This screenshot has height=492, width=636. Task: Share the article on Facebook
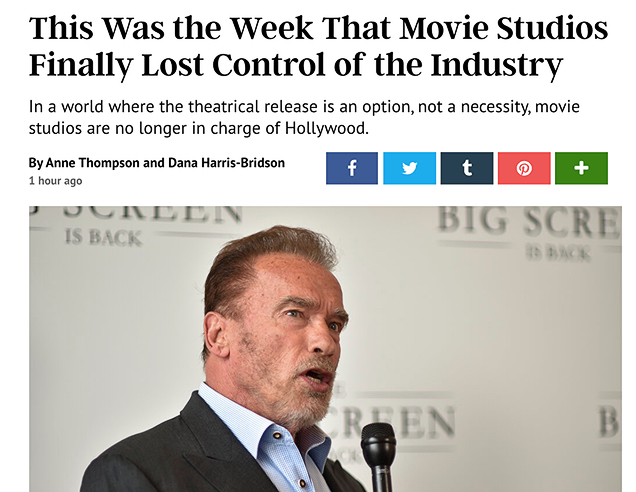point(352,168)
